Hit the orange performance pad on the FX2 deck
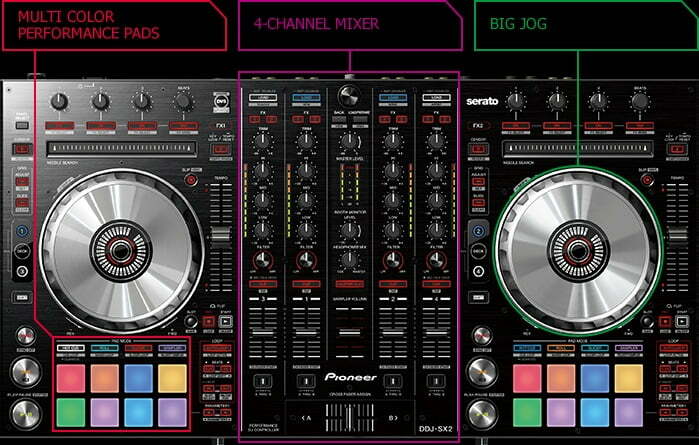 click(x=561, y=379)
